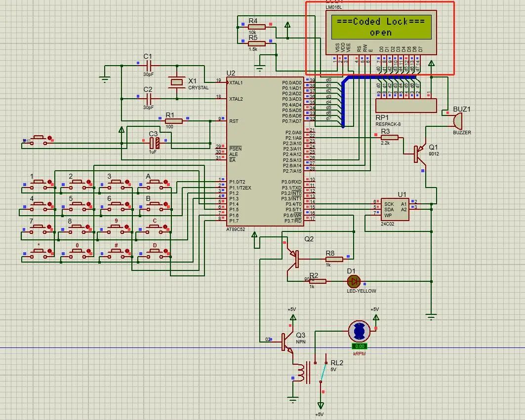Click resistor R4 10k
The width and height of the screenshot is (525, 420).
[x=256, y=27]
